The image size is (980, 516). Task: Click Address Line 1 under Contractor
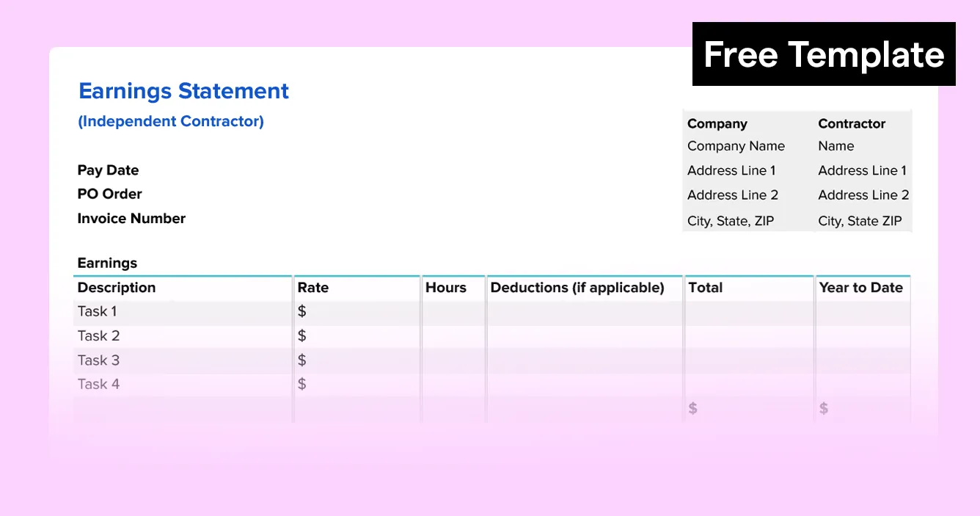[863, 170]
